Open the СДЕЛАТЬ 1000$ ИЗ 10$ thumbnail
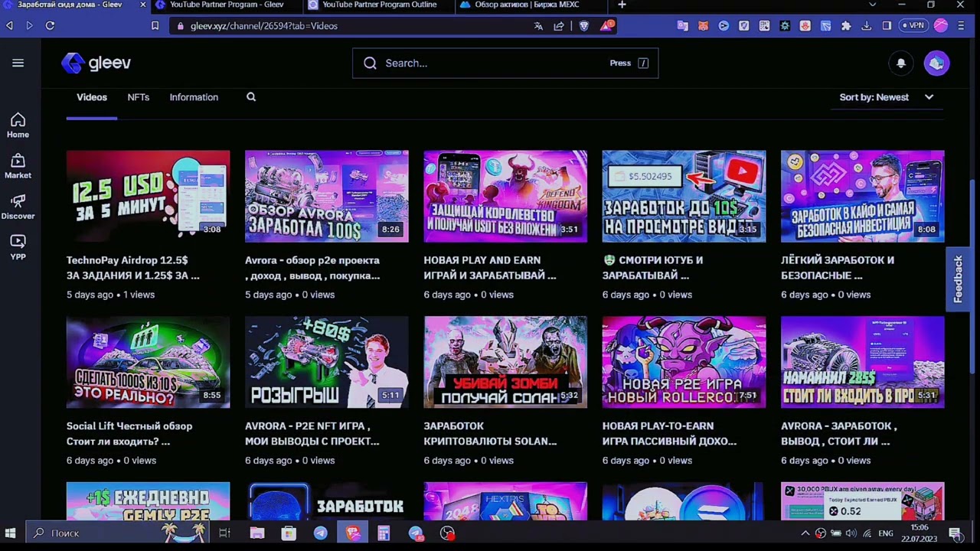Screen dimensions: 980x551 148,362
